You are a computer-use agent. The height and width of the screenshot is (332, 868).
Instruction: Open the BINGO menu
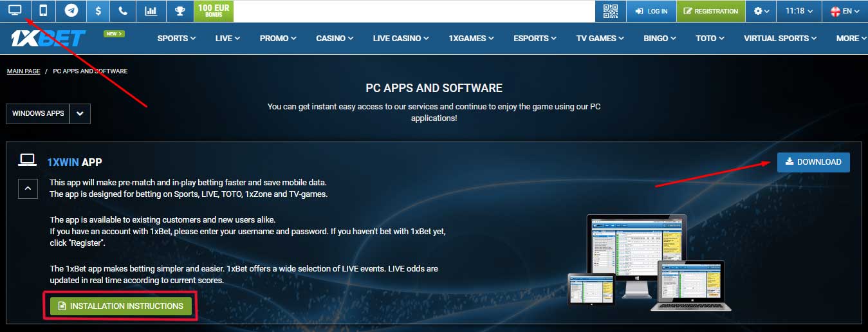point(660,38)
